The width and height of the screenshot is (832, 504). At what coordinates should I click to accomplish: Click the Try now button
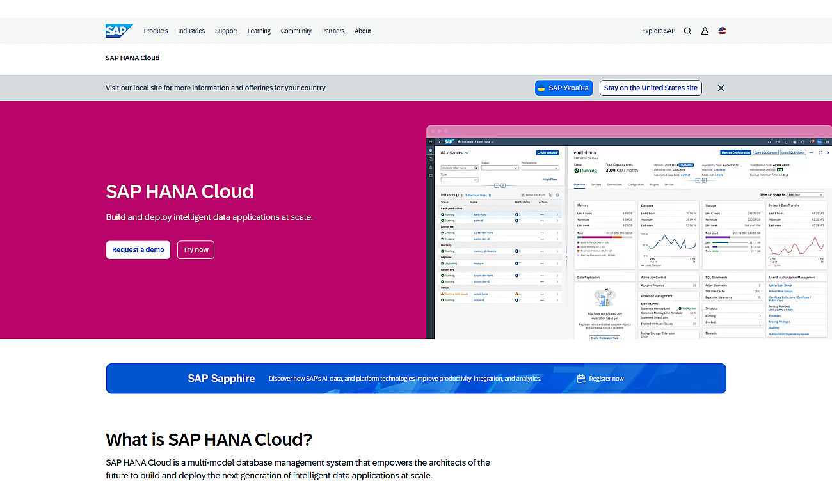point(196,249)
